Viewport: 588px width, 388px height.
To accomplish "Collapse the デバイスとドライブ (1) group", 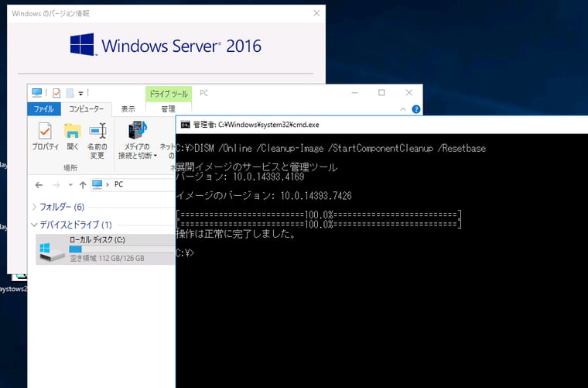I will [x=34, y=225].
